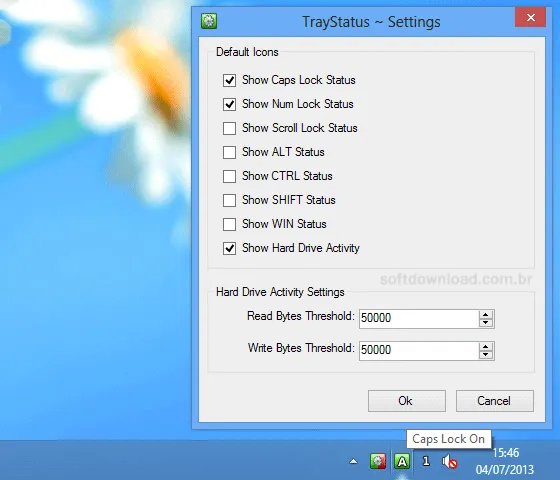Toggle Show WIN Status checkbox
Viewport: 560px width, 480px height.
[x=229, y=224]
